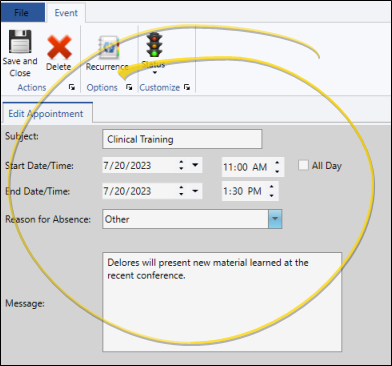Click the Save and Close floppy disk icon
Viewport: 392px width, 366px height.
[20, 42]
